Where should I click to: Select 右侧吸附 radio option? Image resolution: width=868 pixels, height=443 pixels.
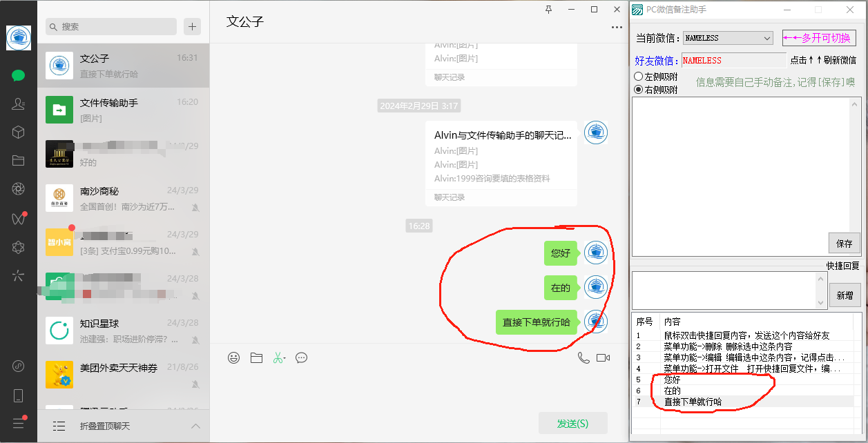click(x=655, y=90)
